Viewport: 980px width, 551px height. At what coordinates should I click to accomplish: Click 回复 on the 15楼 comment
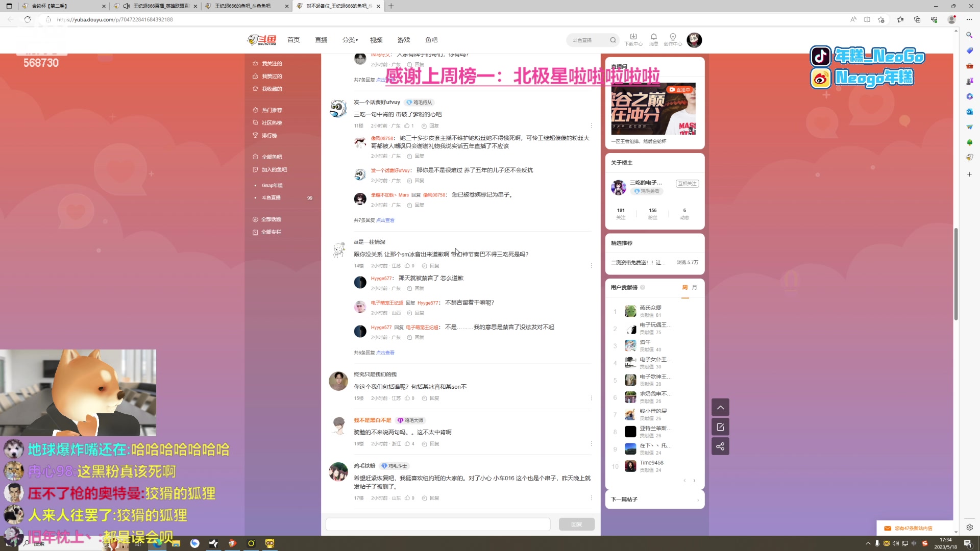click(431, 398)
